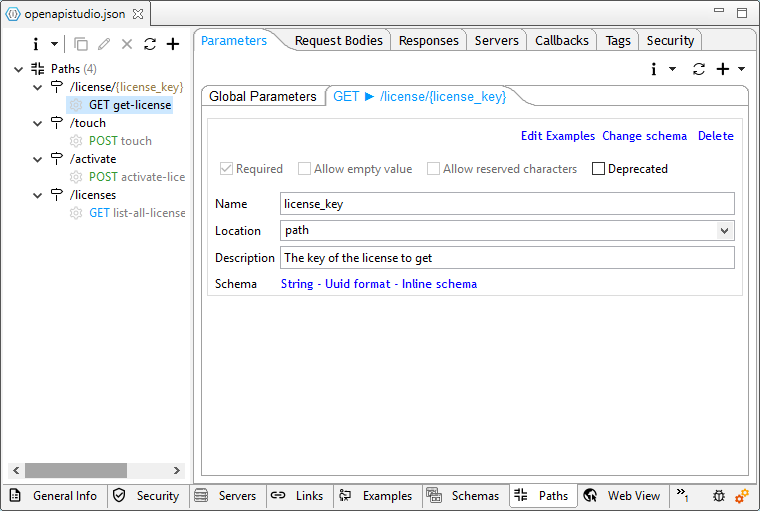Image resolution: width=760 pixels, height=511 pixels.
Task: Click the orange gears icon at bottom right
Action: [x=742, y=495]
